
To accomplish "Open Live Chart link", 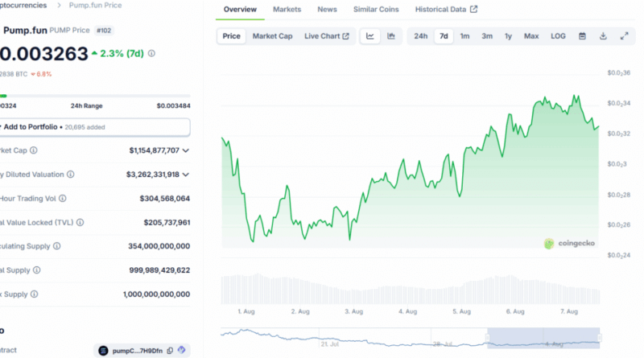I will pyautogui.click(x=326, y=36).
